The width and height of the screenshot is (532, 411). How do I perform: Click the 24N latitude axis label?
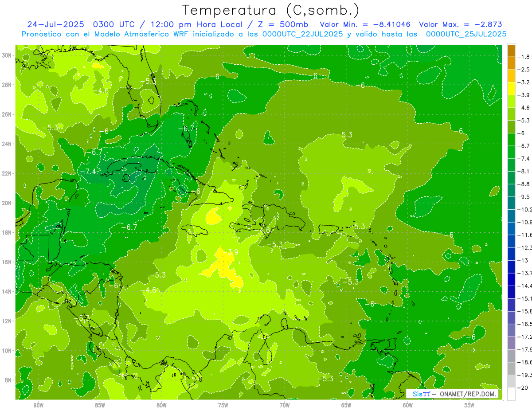(7, 144)
